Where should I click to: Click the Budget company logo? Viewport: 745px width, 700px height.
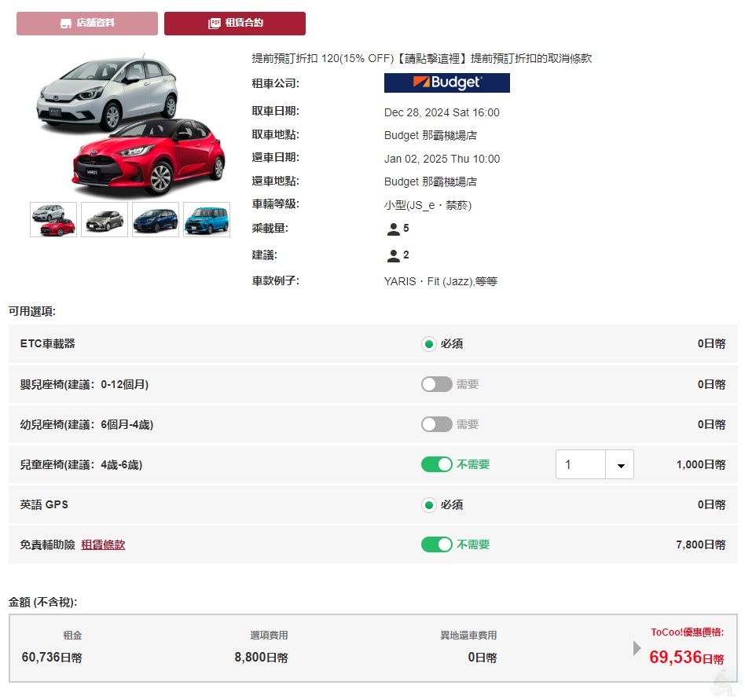click(446, 82)
